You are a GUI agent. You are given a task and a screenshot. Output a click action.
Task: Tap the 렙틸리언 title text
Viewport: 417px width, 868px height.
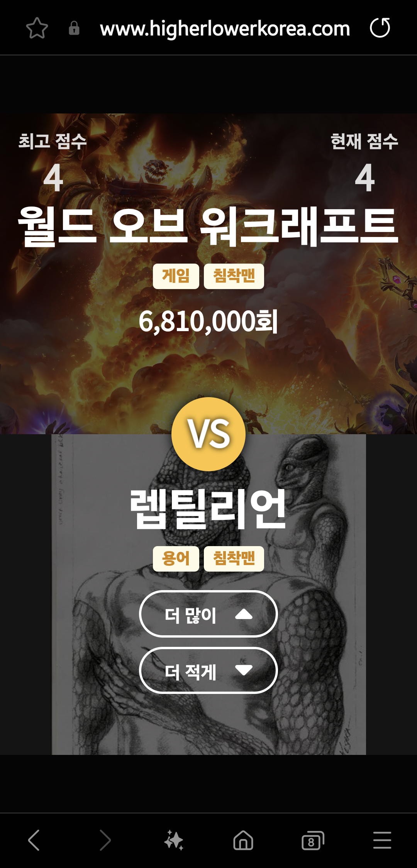pos(208,509)
